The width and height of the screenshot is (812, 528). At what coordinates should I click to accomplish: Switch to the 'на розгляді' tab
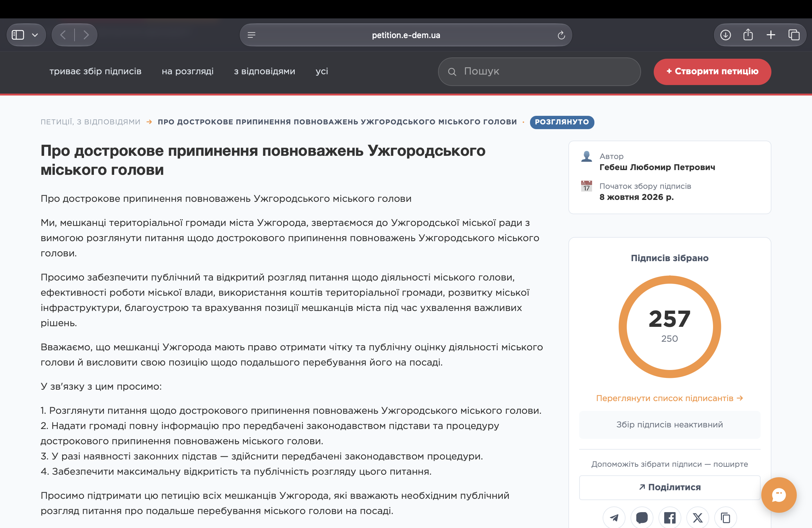click(188, 71)
